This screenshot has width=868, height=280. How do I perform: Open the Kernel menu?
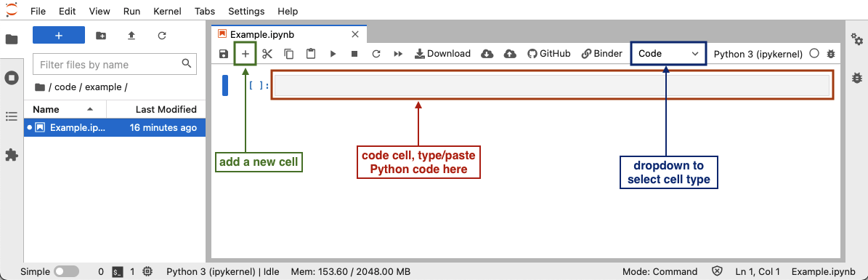point(167,11)
